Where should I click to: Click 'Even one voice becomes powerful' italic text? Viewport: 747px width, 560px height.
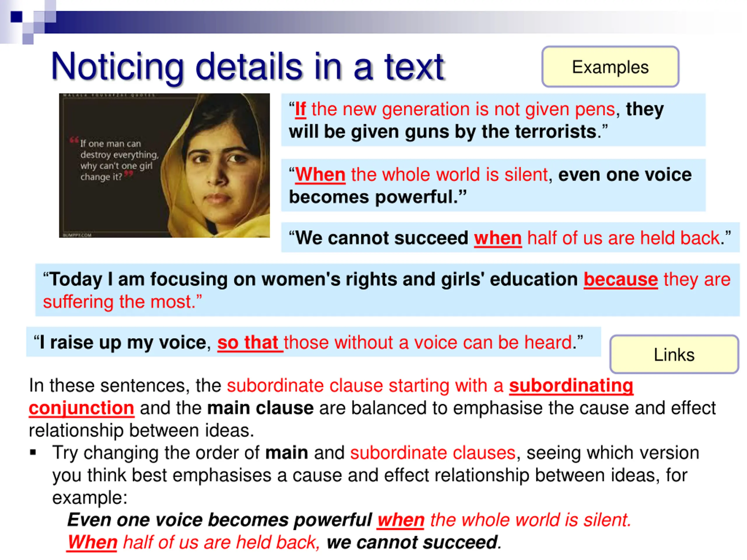[x=219, y=520]
